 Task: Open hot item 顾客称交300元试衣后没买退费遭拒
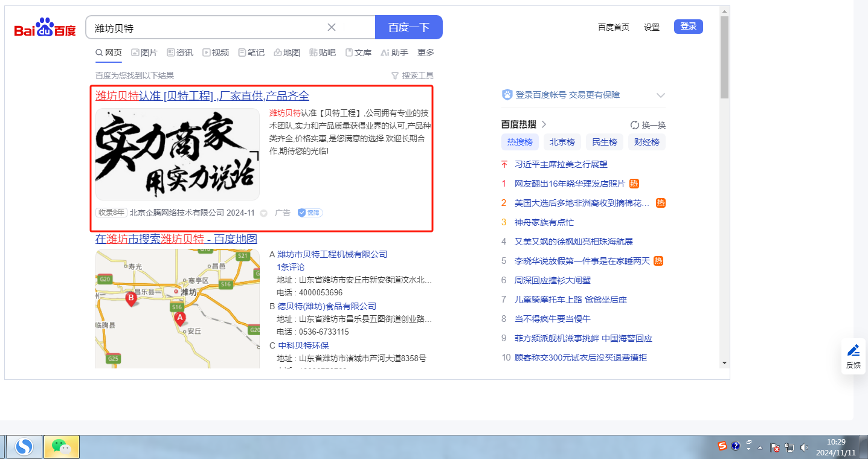(580, 358)
